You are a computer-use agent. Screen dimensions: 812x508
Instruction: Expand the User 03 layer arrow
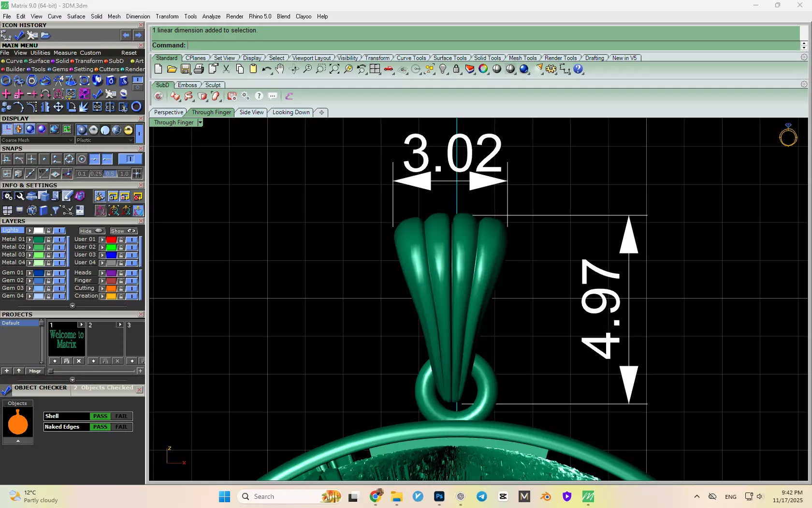[102, 255]
